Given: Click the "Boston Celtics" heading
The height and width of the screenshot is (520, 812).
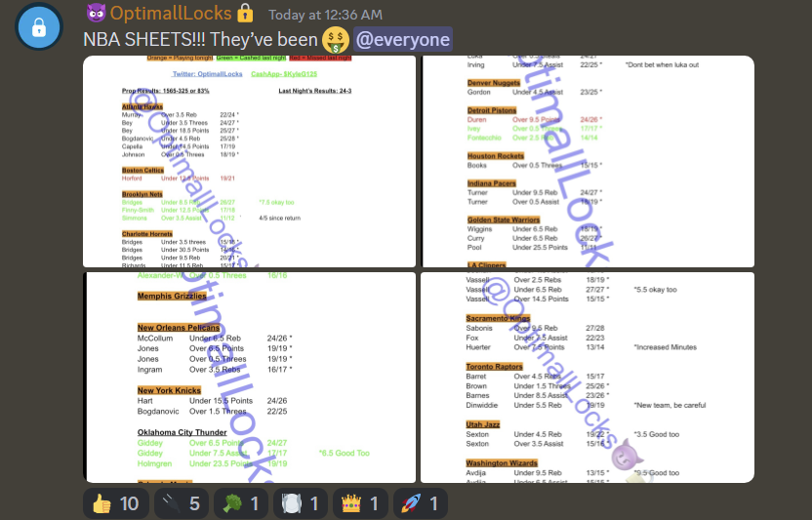Looking at the screenshot, I should [x=142, y=170].
